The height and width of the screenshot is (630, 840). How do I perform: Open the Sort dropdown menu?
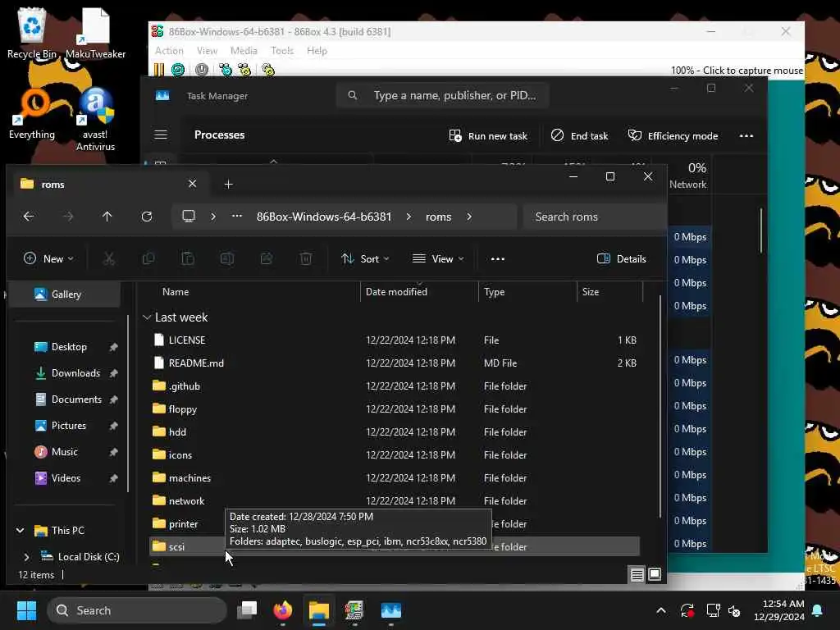point(365,258)
